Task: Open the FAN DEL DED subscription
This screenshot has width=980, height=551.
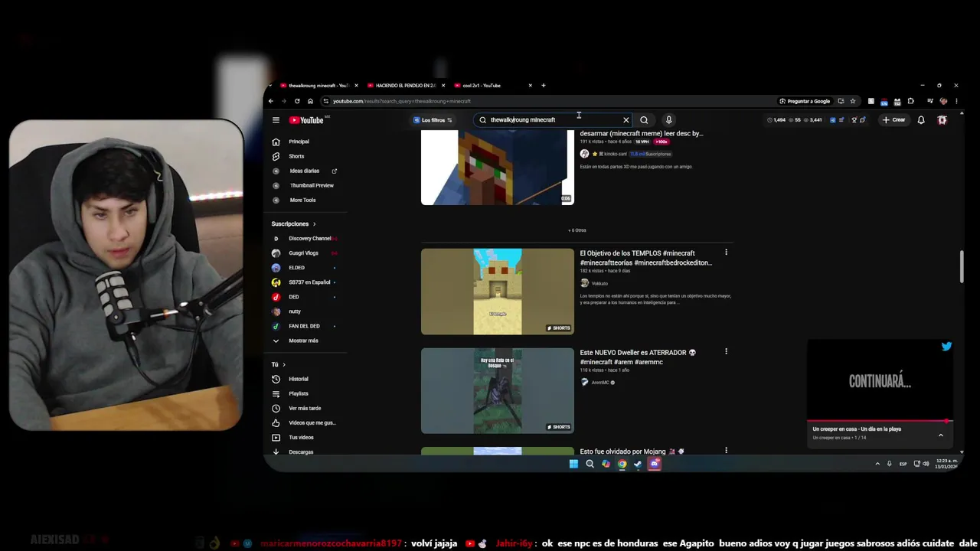Action: coord(305,326)
